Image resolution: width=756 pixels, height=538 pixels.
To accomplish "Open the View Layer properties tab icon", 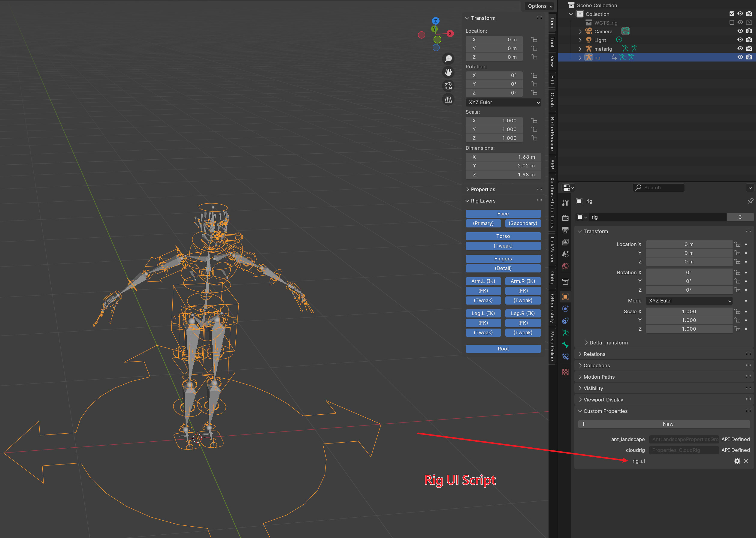I will (565, 242).
